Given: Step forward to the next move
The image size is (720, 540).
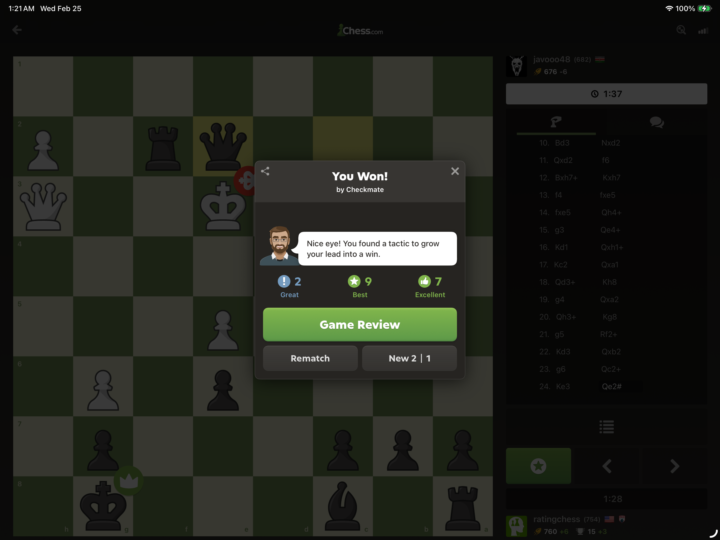Looking at the screenshot, I should coord(674,466).
